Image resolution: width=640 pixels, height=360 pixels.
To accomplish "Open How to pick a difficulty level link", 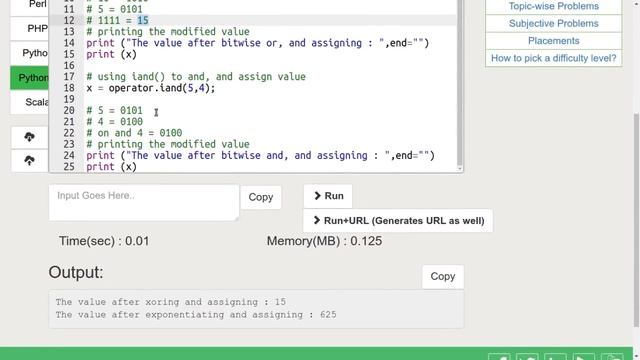I will (553, 58).
